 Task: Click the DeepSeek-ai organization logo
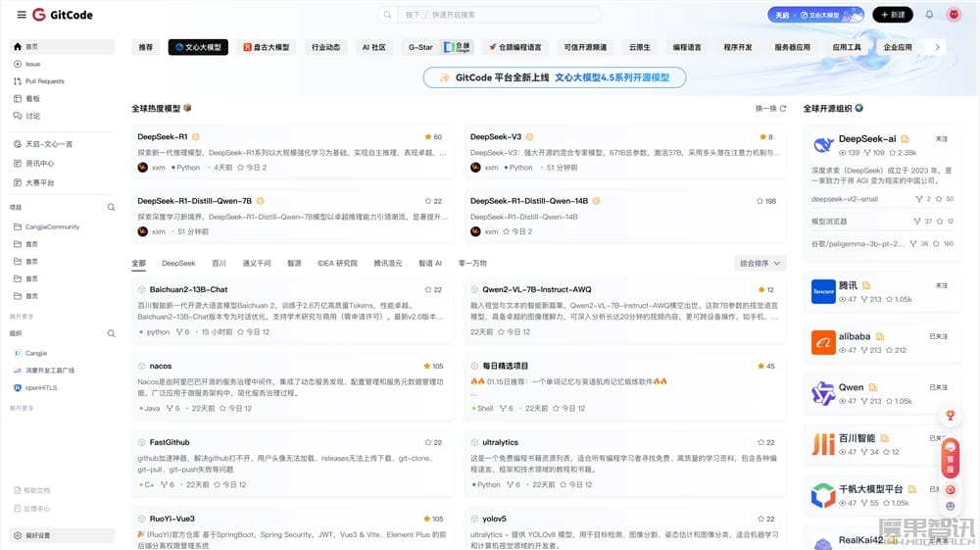point(822,145)
